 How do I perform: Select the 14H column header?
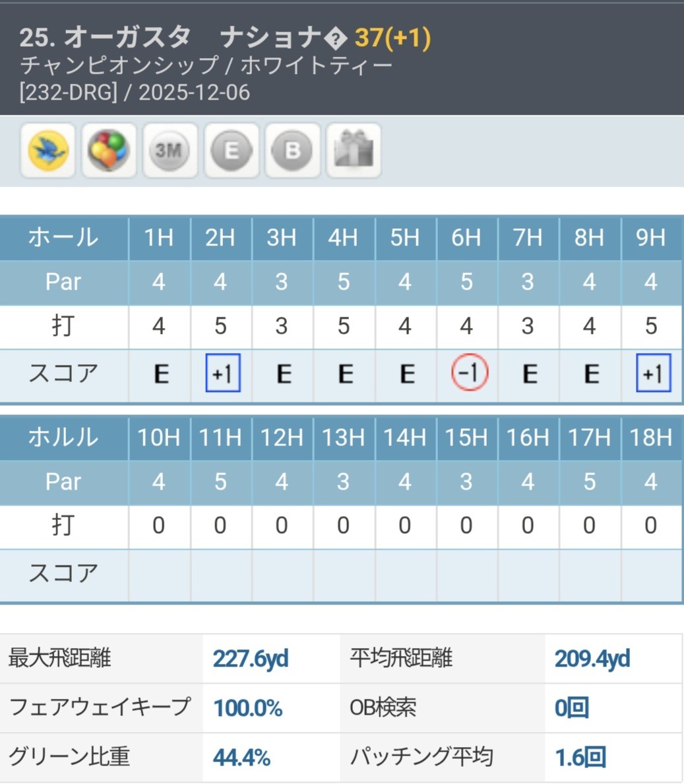click(405, 438)
